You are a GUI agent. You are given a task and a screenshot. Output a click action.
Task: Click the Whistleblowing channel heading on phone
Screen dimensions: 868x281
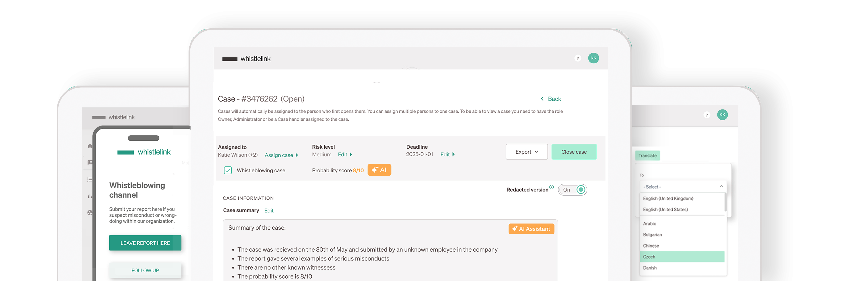coord(137,190)
